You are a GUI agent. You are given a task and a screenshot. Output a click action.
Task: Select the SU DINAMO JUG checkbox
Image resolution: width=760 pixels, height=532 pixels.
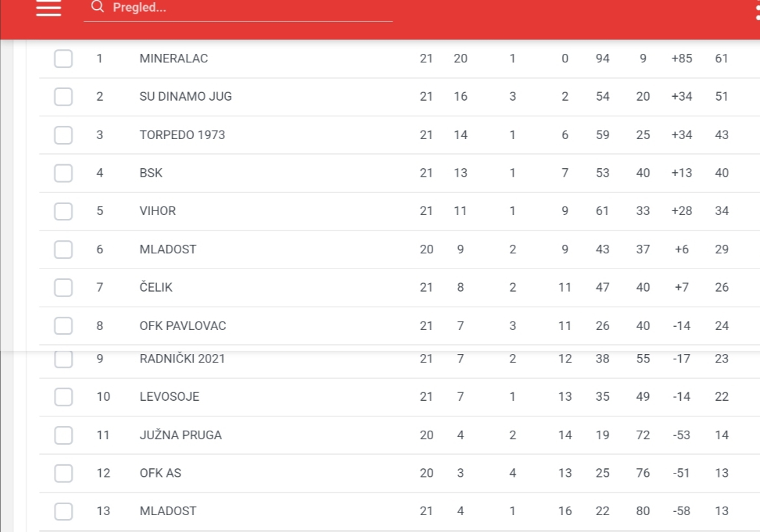click(x=64, y=96)
